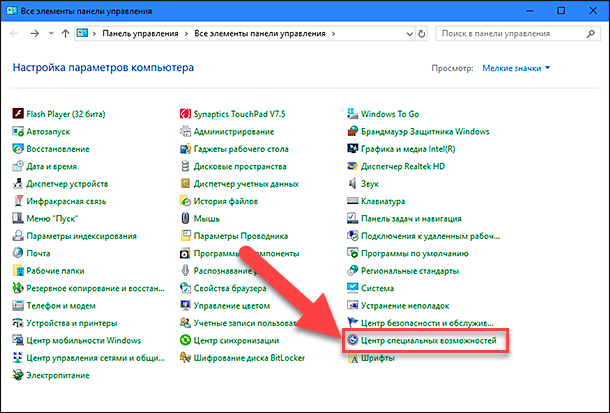The width and height of the screenshot is (610, 413).
Task: Click the search magnifier icon
Action: pos(591,34)
